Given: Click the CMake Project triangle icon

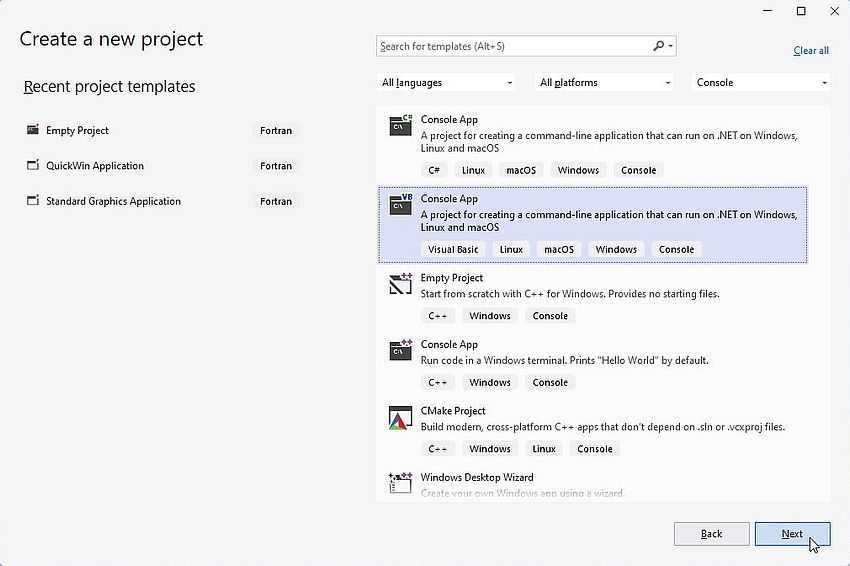Looking at the screenshot, I should 401,418.
